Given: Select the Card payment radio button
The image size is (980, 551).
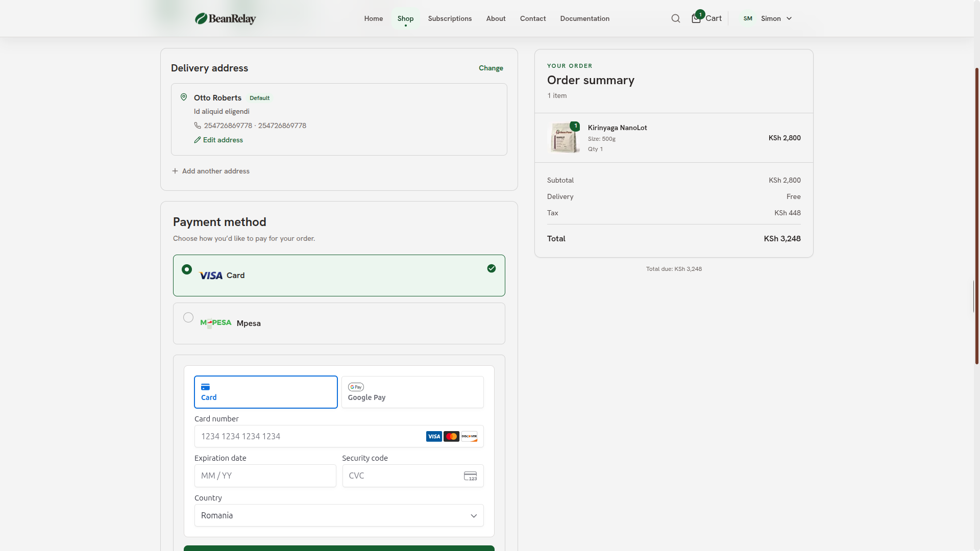Looking at the screenshot, I should point(187,269).
